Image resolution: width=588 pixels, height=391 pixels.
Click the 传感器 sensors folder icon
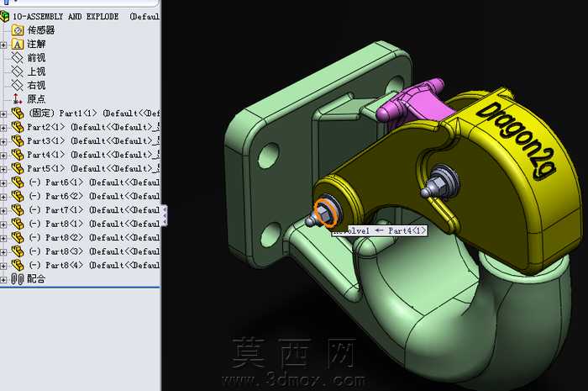click(18, 30)
